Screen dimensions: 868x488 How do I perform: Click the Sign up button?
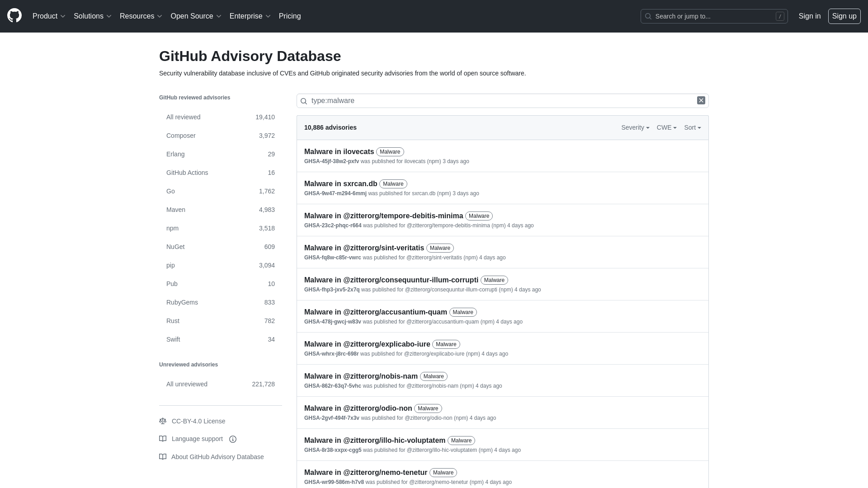(x=844, y=16)
